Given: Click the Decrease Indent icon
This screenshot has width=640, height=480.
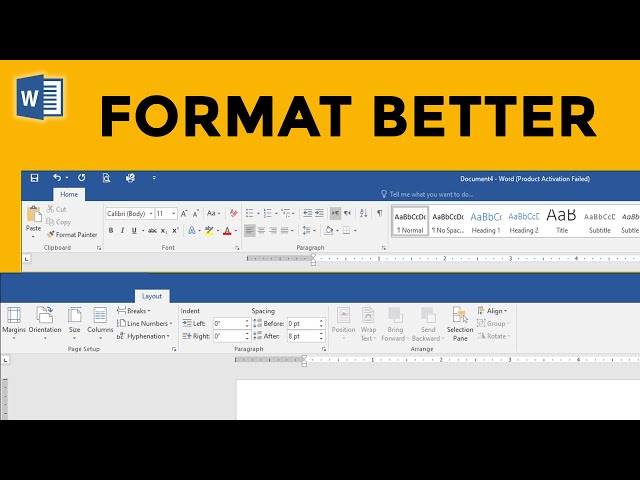Looking at the screenshot, I should tap(307, 213).
